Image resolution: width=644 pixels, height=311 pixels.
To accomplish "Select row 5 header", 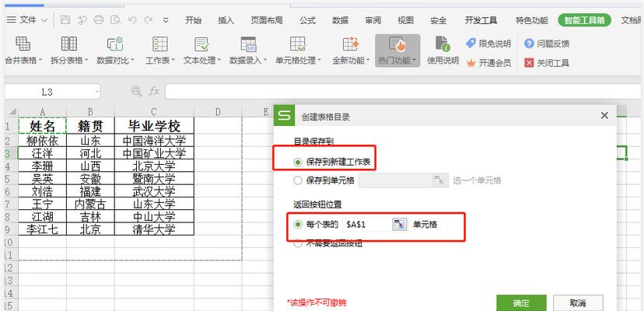I will pyautogui.click(x=12, y=179).
